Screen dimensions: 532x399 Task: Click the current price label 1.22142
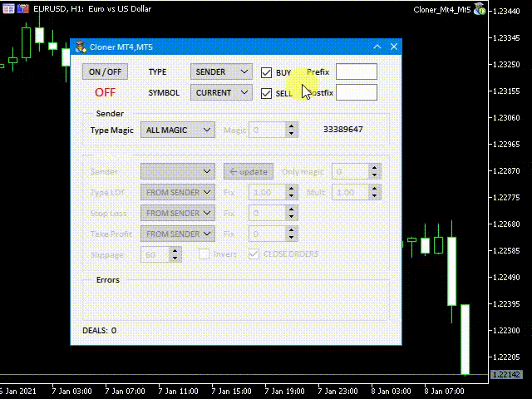506,375
